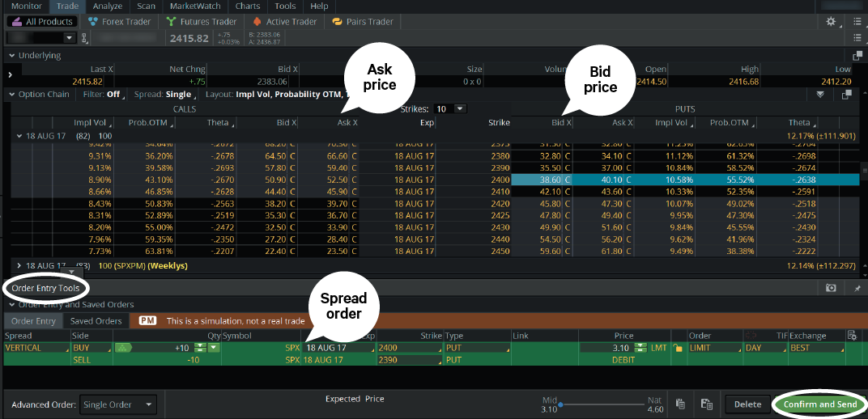Click the calls Impl Vol column header
Viewport: 868px width, 419px height.
click(92, 123)
